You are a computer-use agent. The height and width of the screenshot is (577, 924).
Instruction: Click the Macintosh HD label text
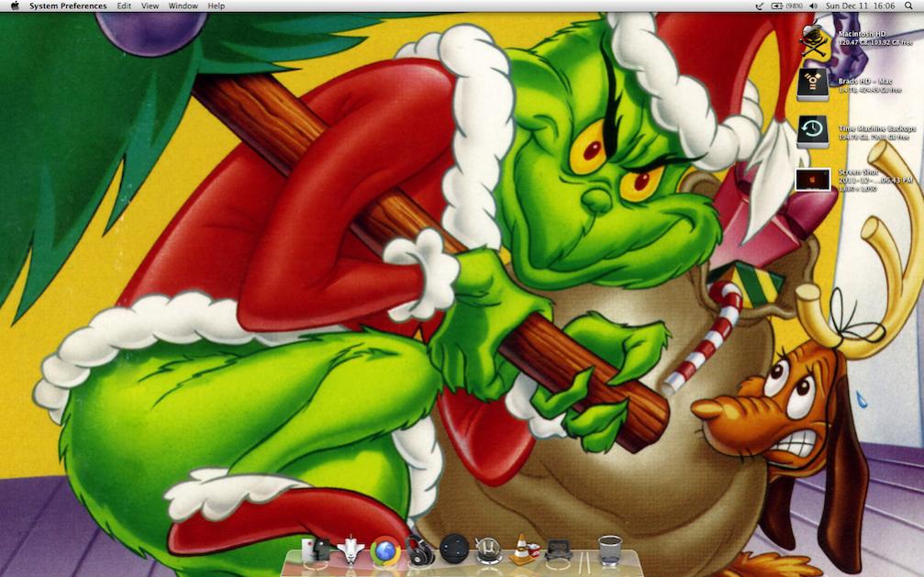863,35
